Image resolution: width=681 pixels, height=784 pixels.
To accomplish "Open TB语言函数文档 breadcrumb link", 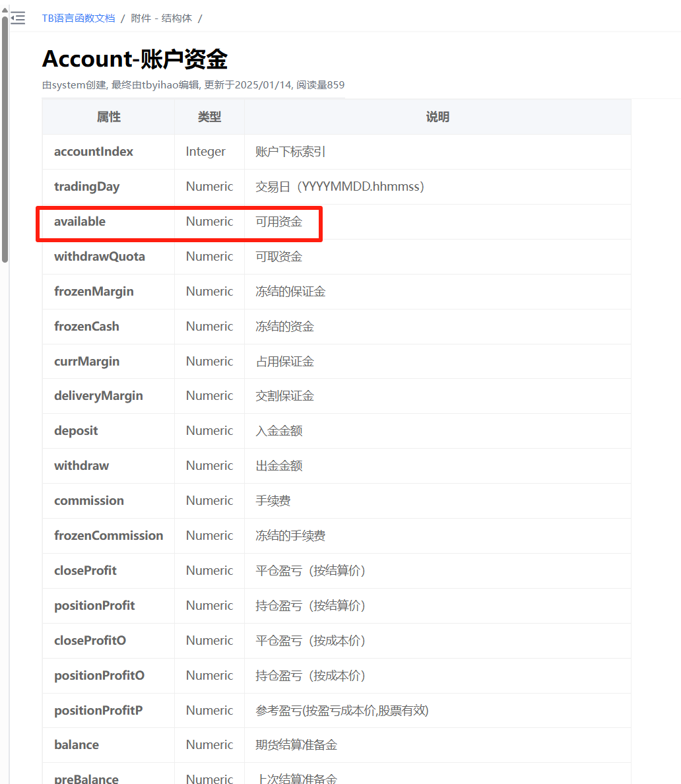I will pyautogui.click(x=79, y=18).
